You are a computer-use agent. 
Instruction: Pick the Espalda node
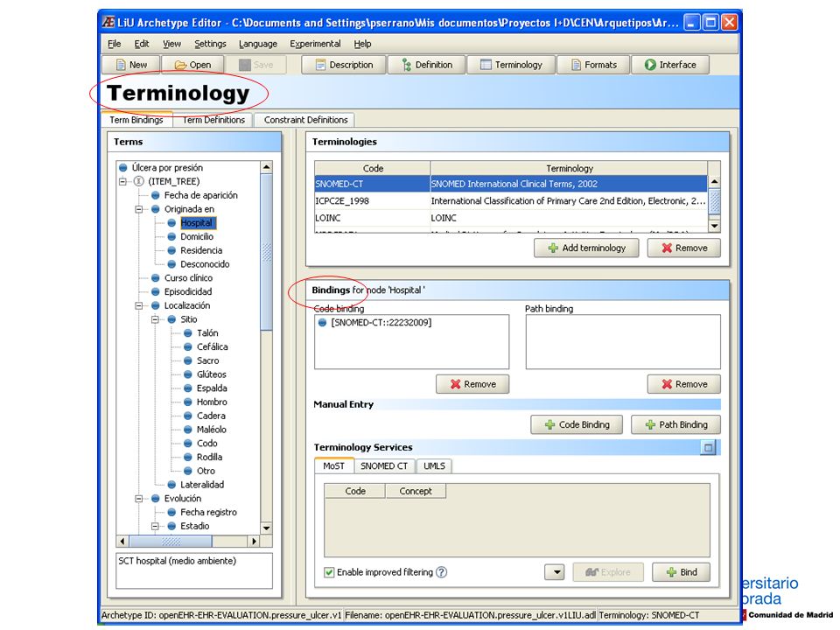click(212, 388)
